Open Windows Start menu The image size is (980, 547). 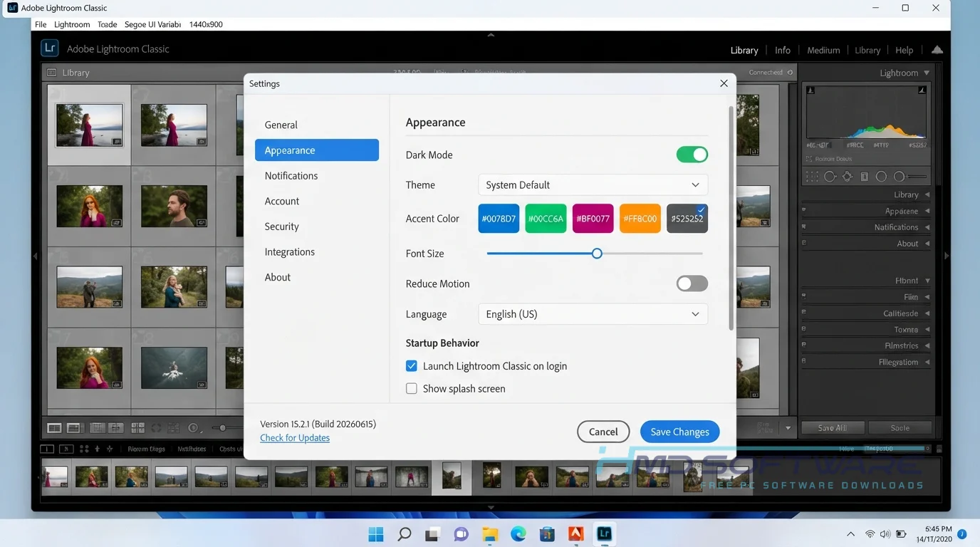(376, 533)
